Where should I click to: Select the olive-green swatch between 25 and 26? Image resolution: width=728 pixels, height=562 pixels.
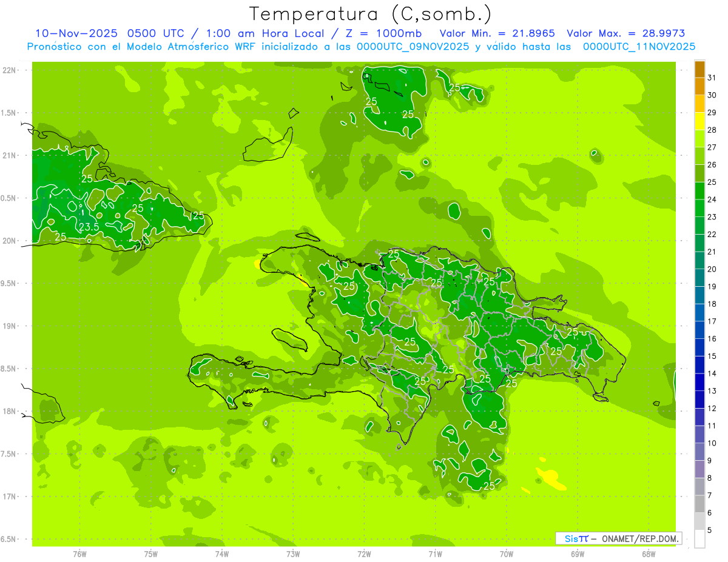pyautogui.click(x=699, y=173)
